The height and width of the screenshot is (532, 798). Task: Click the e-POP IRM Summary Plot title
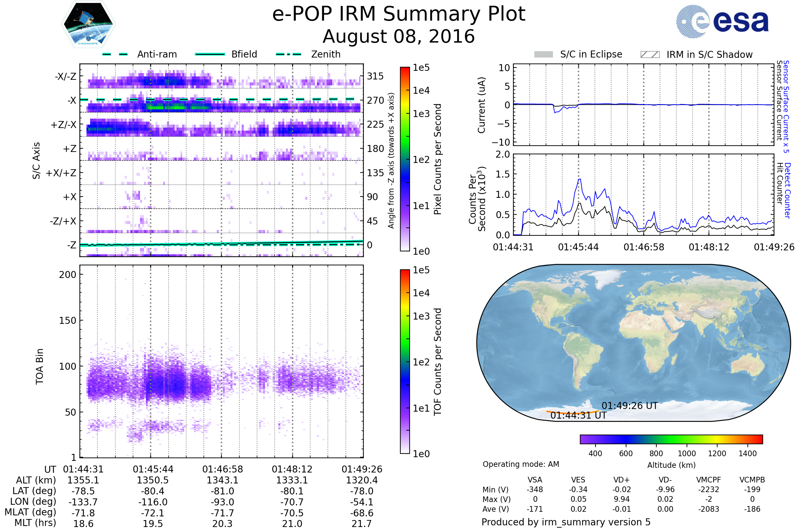[x=399, y=14]
